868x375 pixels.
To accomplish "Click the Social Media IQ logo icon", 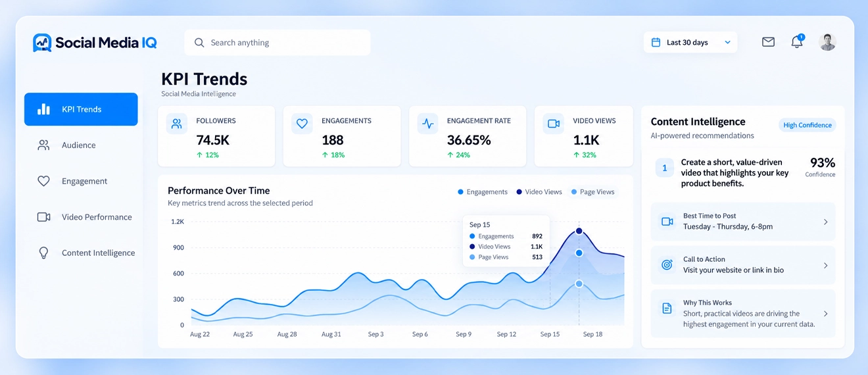I will point(42,43).
